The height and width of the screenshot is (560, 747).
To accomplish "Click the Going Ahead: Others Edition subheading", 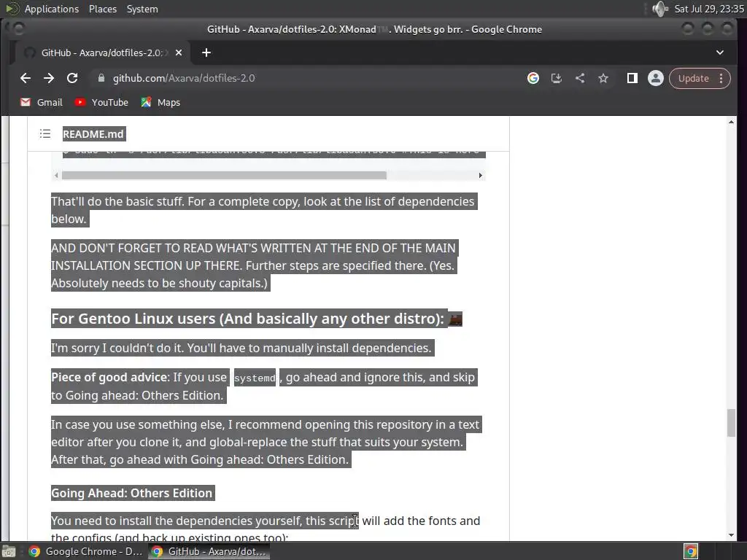I will point(132,493).
